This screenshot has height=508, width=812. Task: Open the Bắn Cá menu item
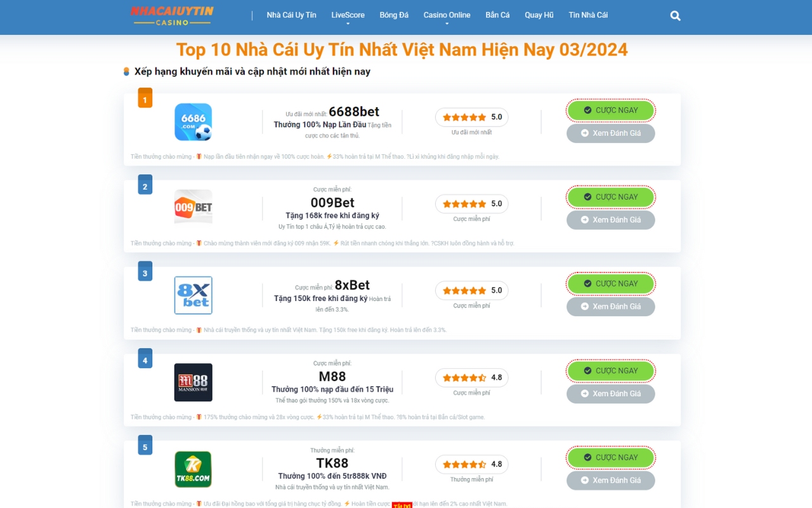tap(497, 15)
